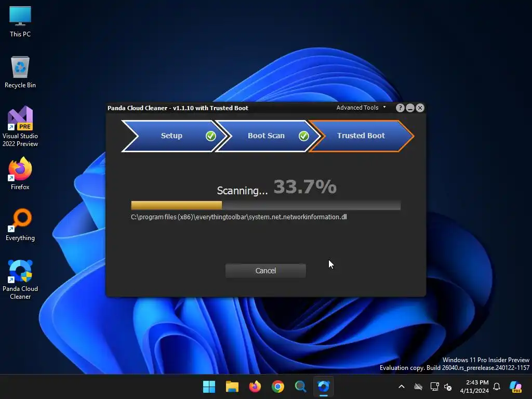Launch Firefox from the taskbar
Viewport: 532px width, 399px height.
(255, 387)
